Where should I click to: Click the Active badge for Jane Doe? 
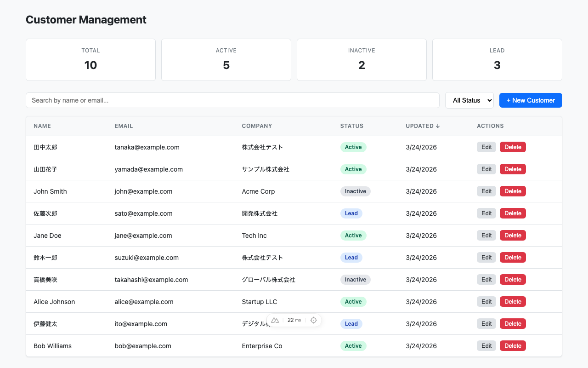353,236
